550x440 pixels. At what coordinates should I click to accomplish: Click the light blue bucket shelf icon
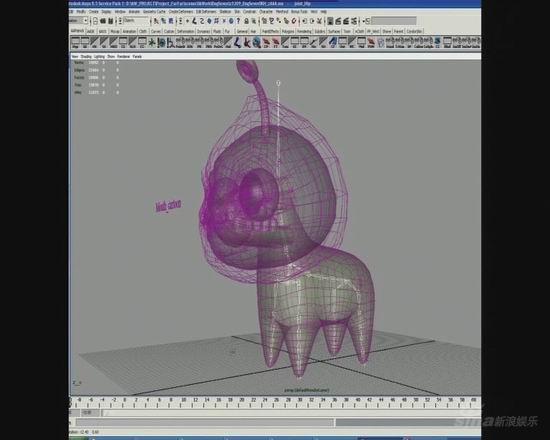pos(381,42)
